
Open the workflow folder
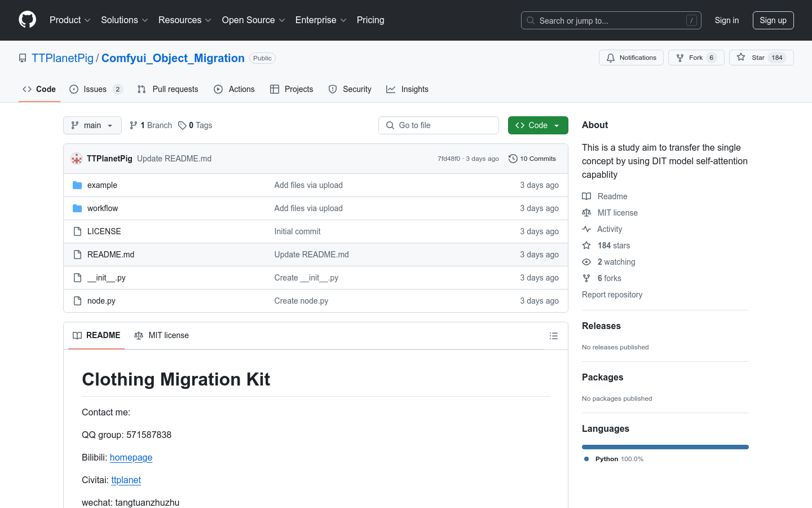[103, 208]
